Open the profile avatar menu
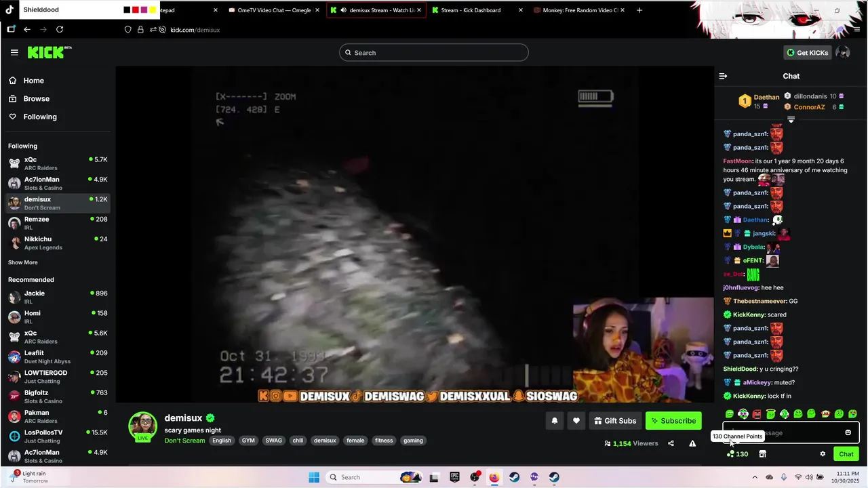 843,53
